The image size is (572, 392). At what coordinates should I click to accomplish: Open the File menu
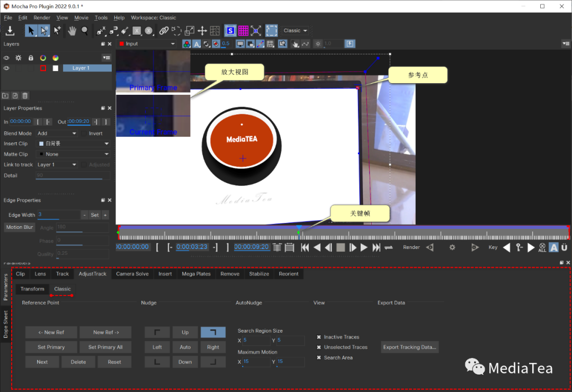(8, 17)
